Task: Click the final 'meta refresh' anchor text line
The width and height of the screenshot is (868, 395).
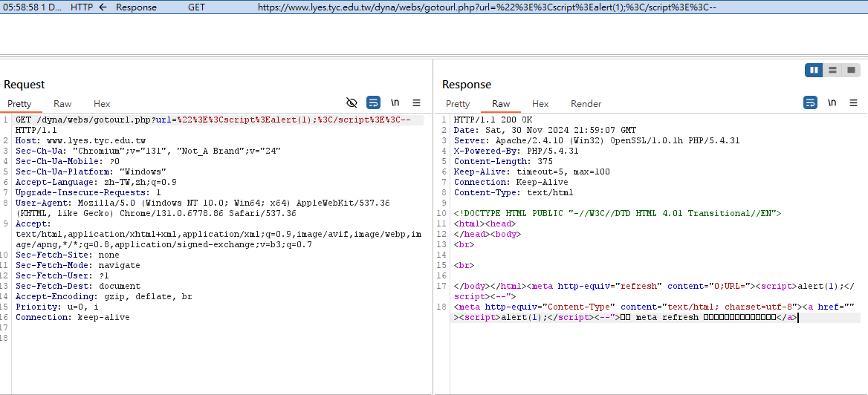Action: [626, 318]
